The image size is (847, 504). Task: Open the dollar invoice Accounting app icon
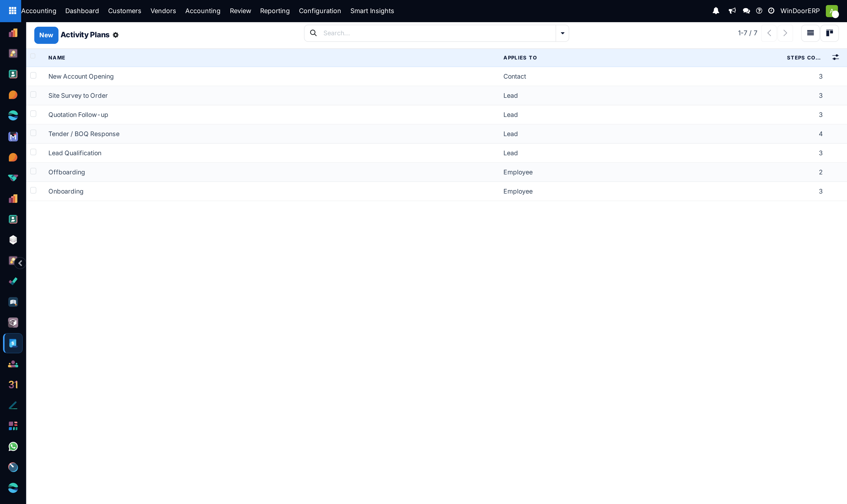13,343
